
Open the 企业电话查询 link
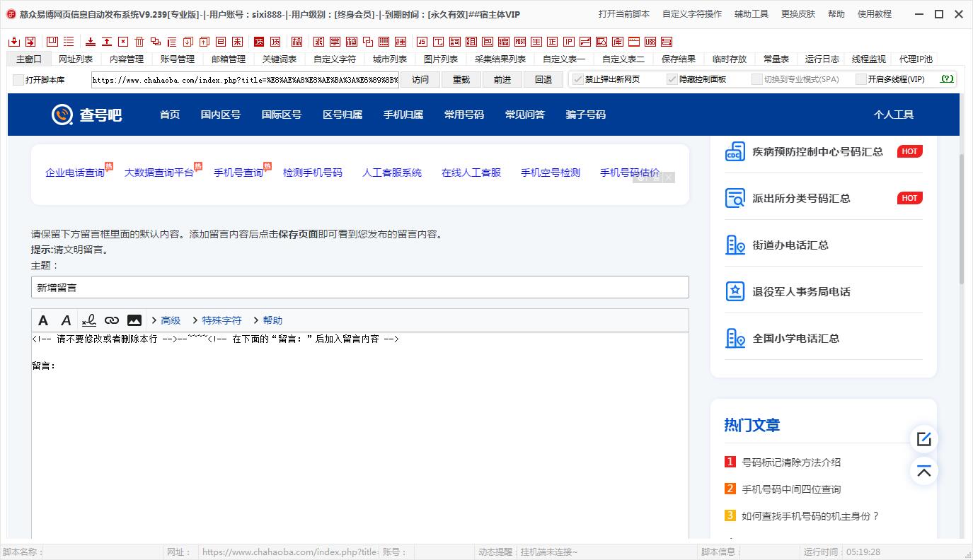pyautogui.click(x=75, y=173)
